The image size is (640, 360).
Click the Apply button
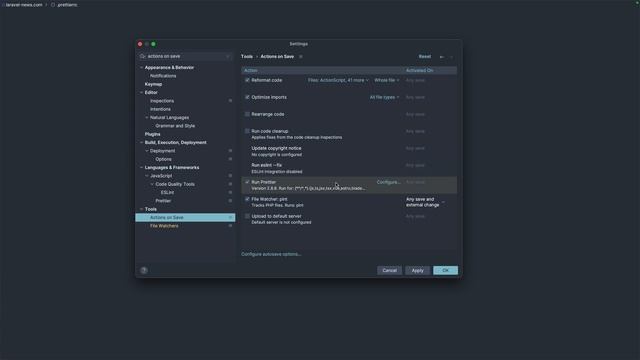point(418,270)
